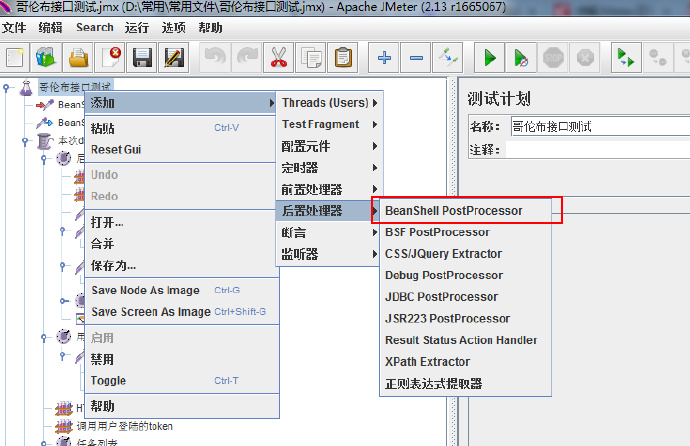Choose Save Node As Image

(x=181, y=290)
